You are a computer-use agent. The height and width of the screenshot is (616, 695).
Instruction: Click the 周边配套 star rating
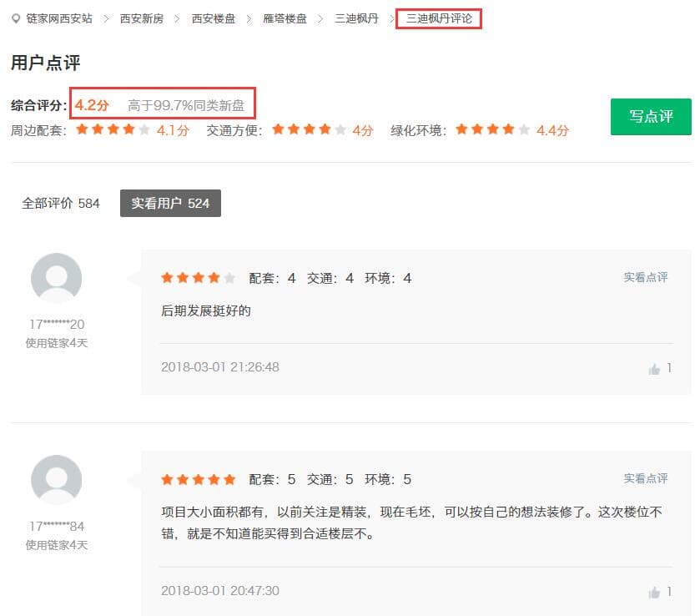click(x=113, y=130)
